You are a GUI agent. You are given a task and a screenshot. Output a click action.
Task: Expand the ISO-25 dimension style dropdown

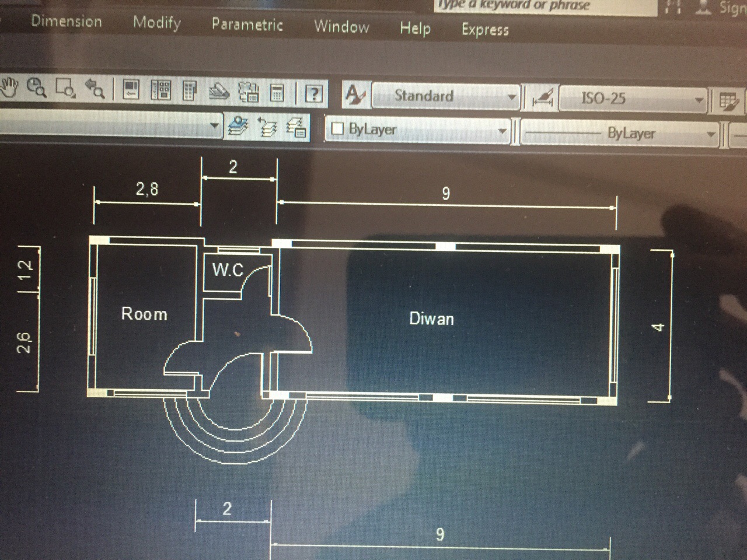[x=699, y=100]
